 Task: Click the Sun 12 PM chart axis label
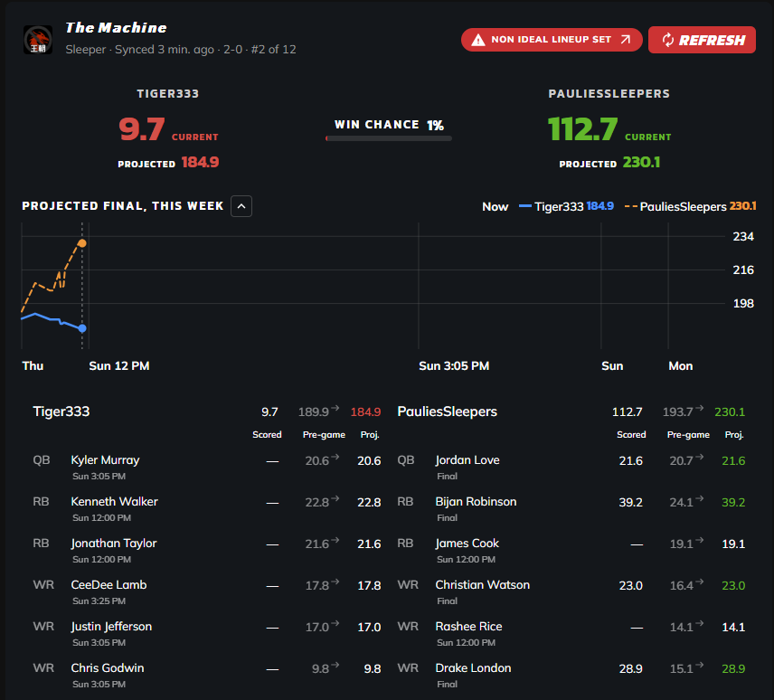119,365
